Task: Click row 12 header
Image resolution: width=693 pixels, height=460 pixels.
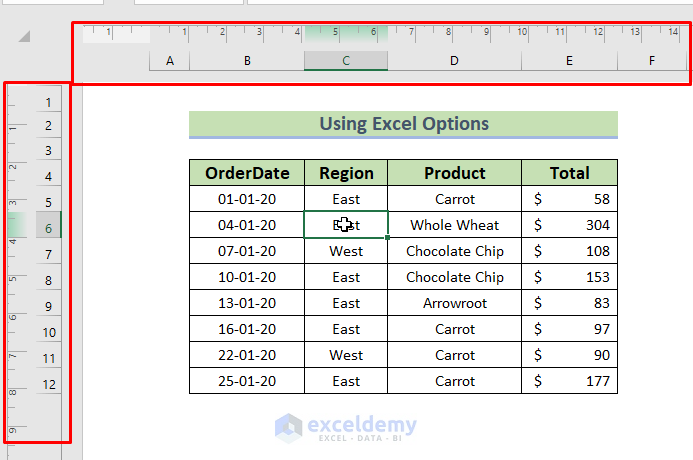Action: 48,384
